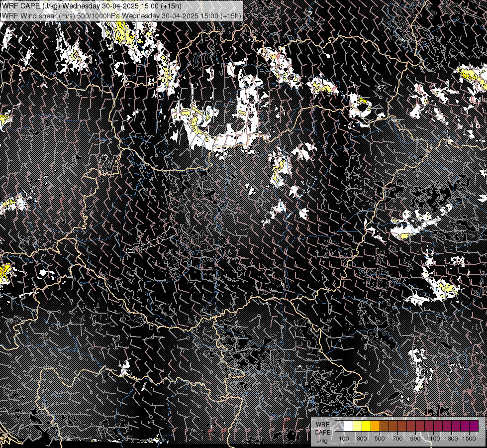
Task: Click the legend value 300
Action: tap(362, 439)
